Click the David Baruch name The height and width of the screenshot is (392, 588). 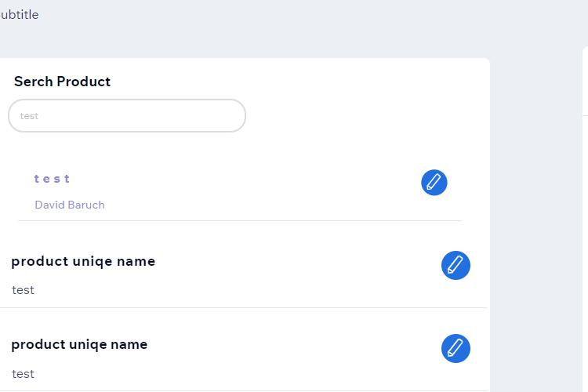tap(70, 205)
